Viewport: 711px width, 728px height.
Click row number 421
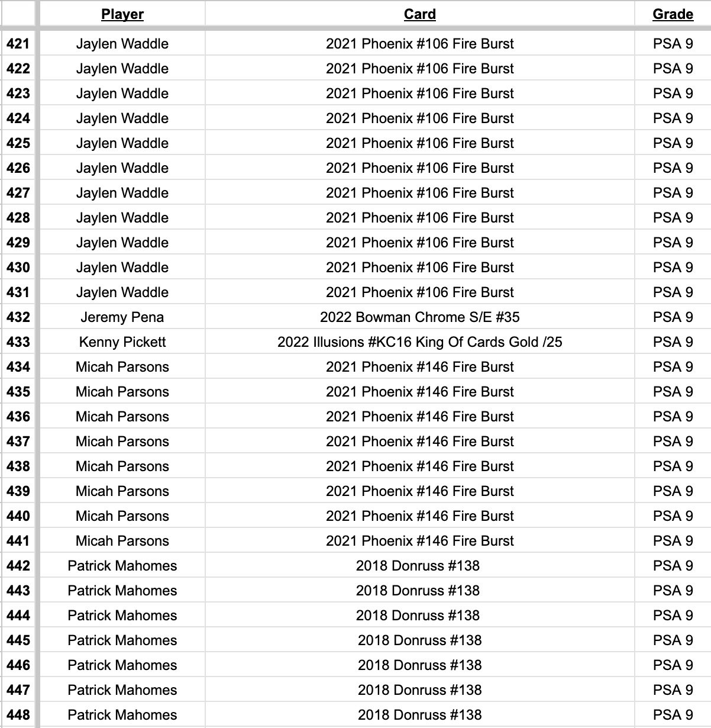tap(18, 44)
